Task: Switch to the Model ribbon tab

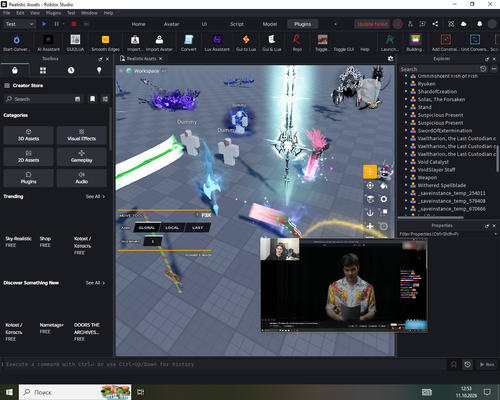Action: tap(270, 24)
